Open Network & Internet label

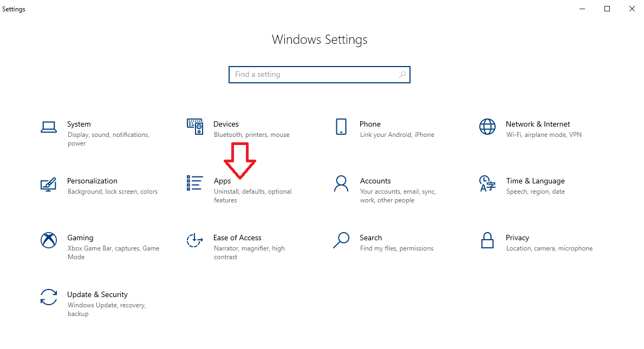coord(538,124)
